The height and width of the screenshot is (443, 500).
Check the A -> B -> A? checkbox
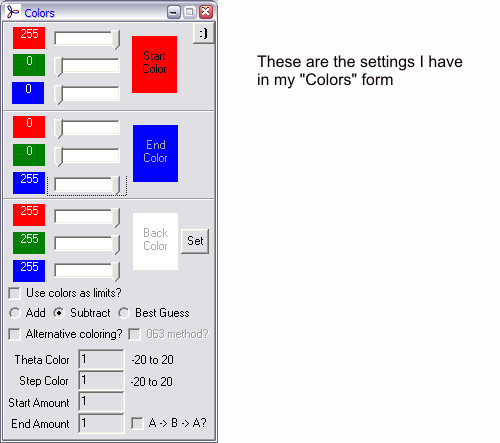137,423
